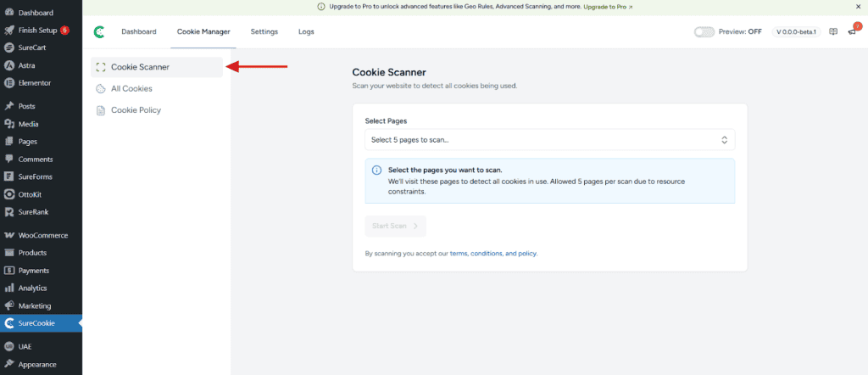Click the WooCommerce logo icon
Viewport: 868px width, 375px height.
(8, 235)
